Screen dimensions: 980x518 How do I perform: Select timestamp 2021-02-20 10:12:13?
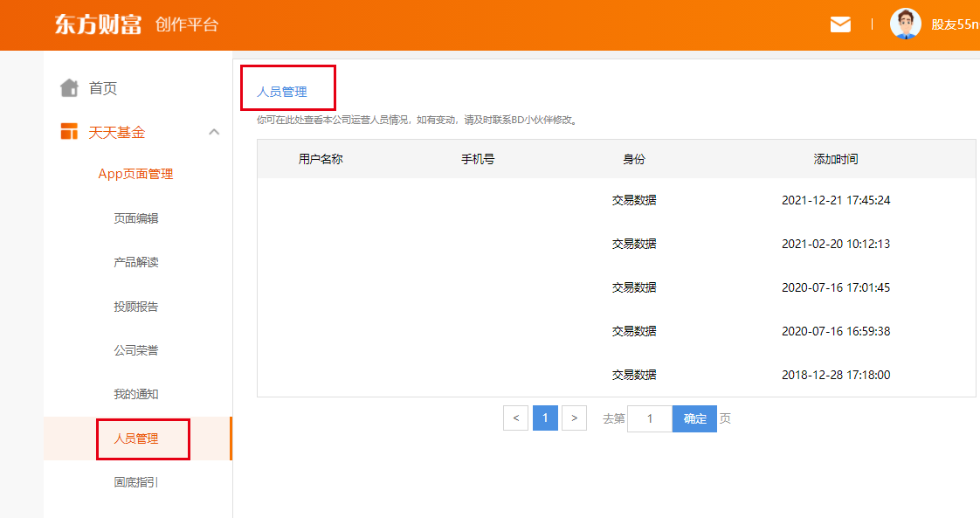click(x=836, y=245)
